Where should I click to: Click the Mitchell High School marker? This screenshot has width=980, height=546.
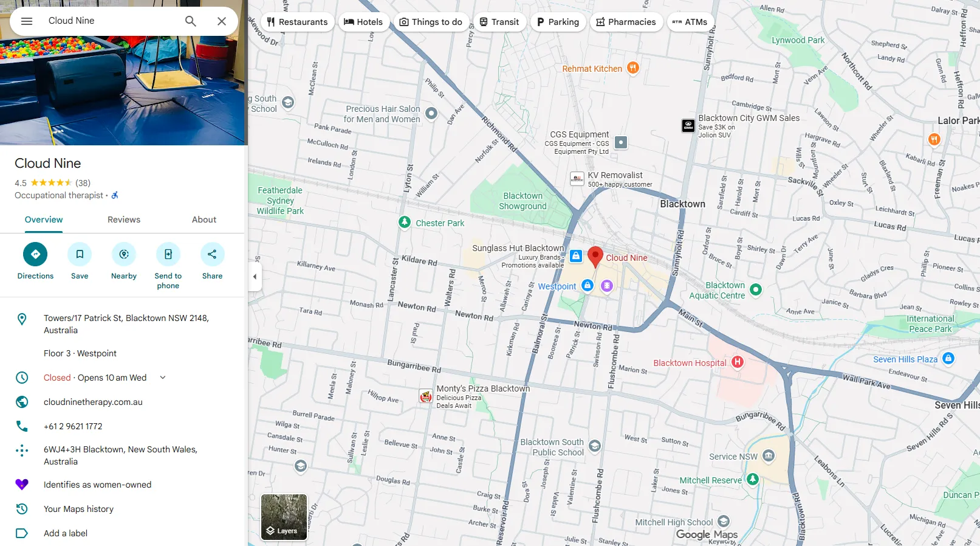pos(724,521)
